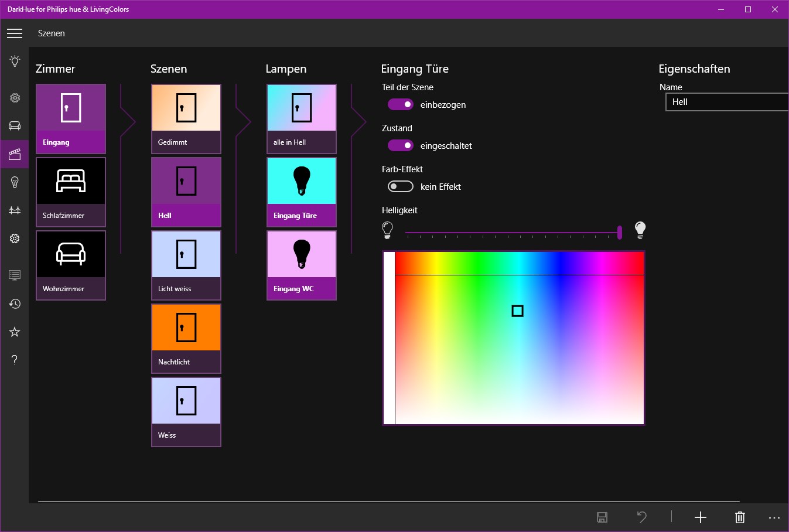The height and width of the screenshot is (532, 789).
Task: Open the history clock icon in sidebar
Action: 15,303
